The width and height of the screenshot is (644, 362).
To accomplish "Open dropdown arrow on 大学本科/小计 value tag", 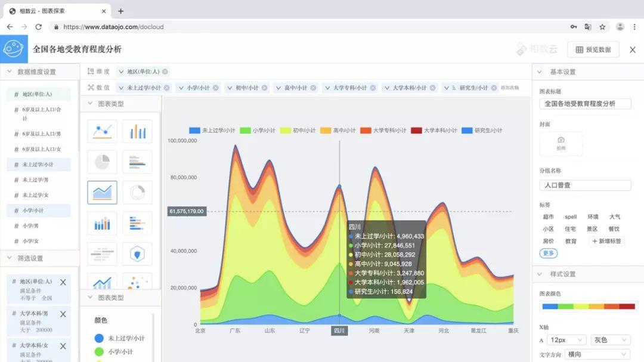I will click(387, 88).
